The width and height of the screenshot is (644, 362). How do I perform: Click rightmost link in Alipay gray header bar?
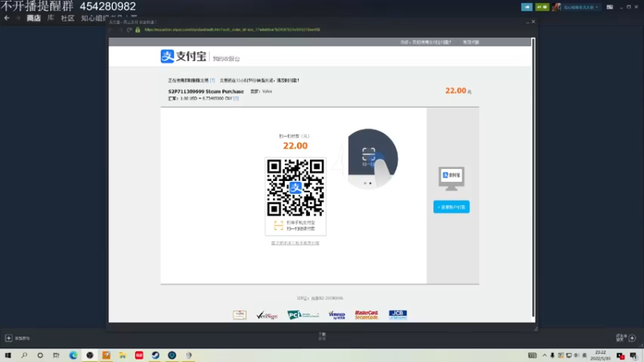pos(471,42)
